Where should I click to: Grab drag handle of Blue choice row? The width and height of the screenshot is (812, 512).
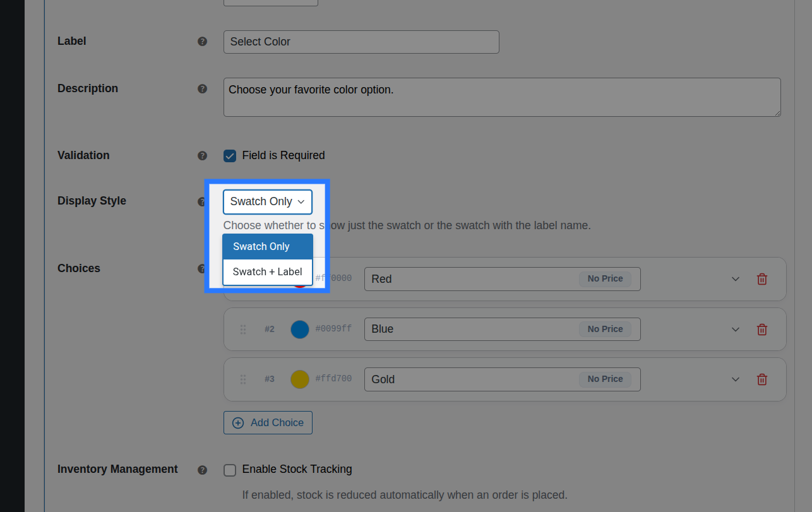(243, 330)
